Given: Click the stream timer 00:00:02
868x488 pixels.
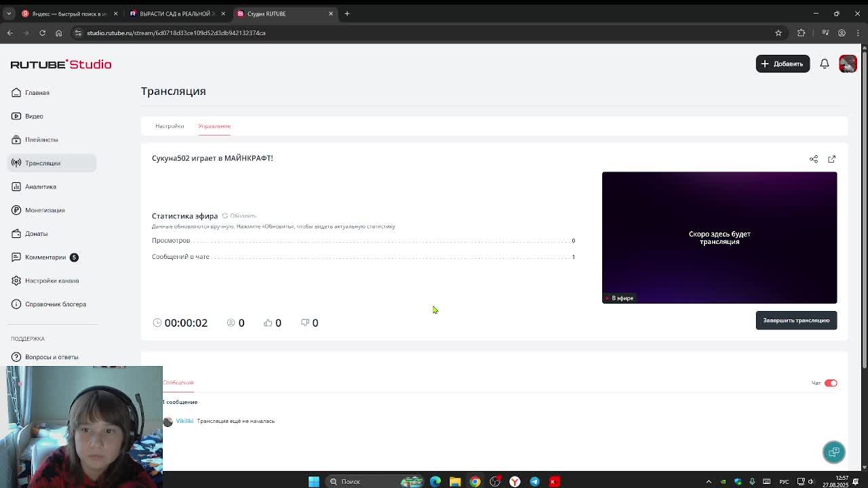Looking at the screenshot, I should point(186,323).
